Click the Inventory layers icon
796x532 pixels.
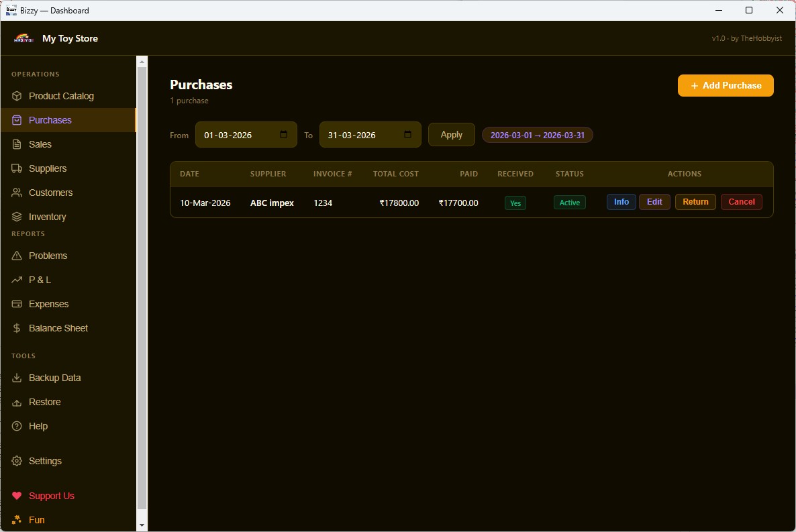[17, 217]
